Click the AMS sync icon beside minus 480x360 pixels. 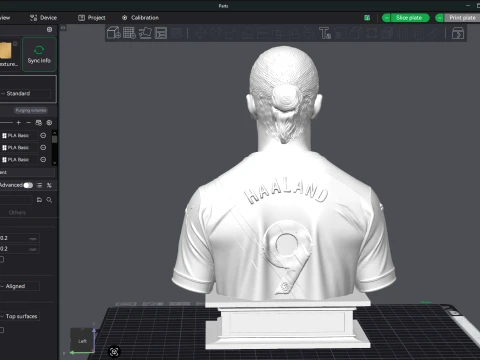pos(39,123)
